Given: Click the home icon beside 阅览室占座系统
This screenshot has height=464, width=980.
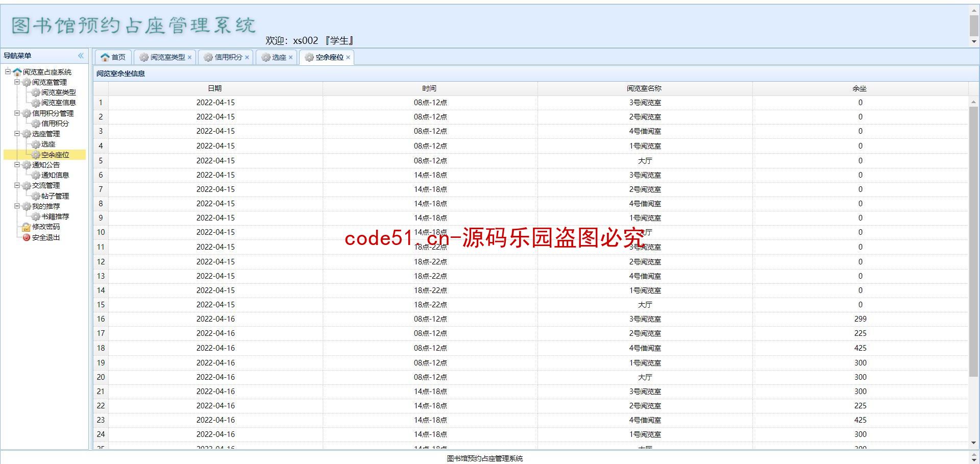Looking at the screenshot, I should click(x=17, y=72).
